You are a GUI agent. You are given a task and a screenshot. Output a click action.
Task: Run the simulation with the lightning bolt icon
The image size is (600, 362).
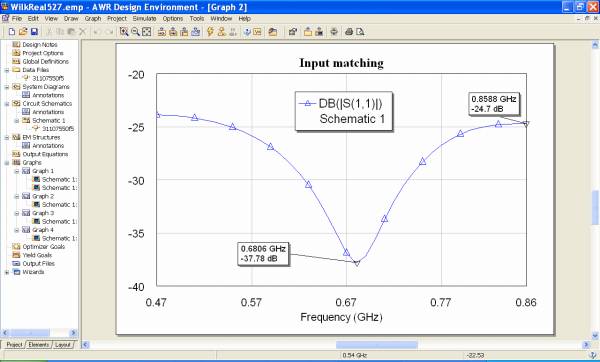point(210,32)
